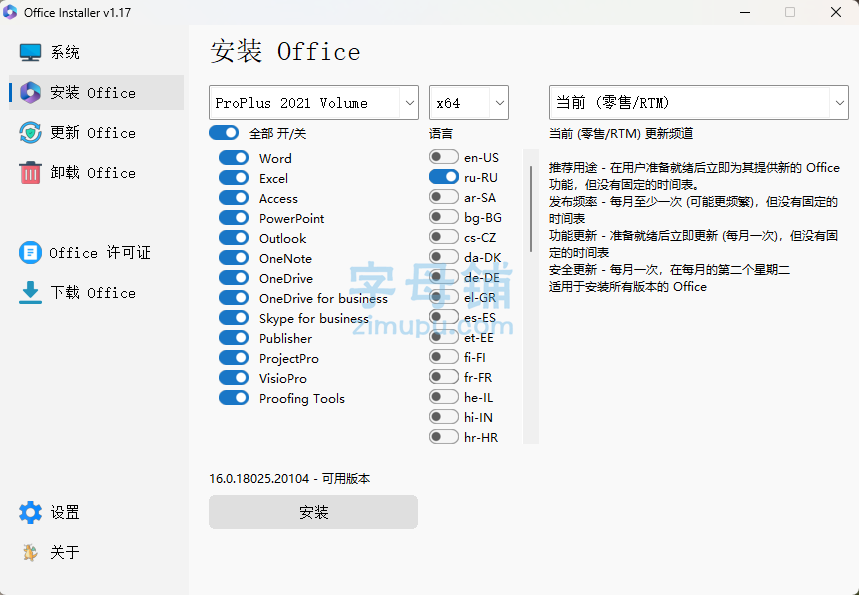Open 设置 from sidebar
The height and width of the screenshot is (595, 859).
[96, 512]
